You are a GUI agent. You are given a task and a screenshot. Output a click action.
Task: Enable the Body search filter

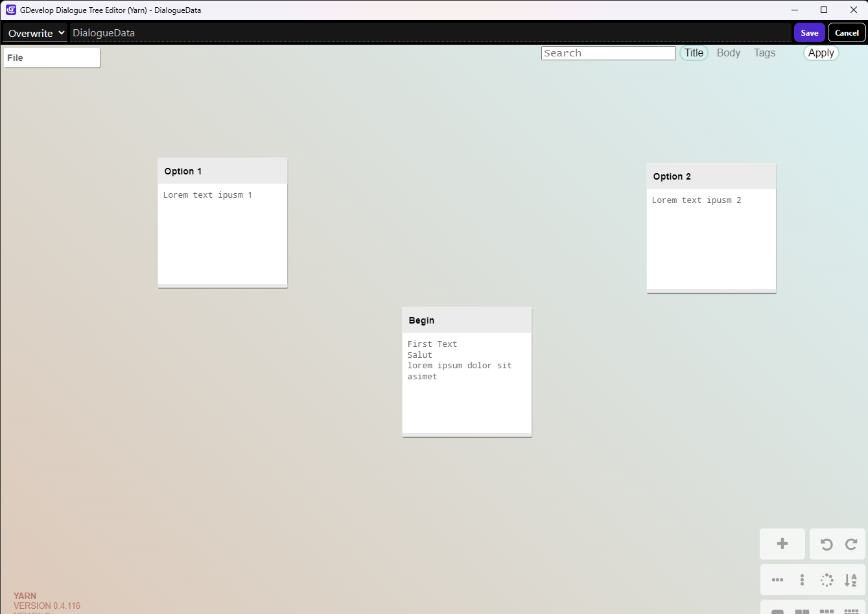pos(729,53)
